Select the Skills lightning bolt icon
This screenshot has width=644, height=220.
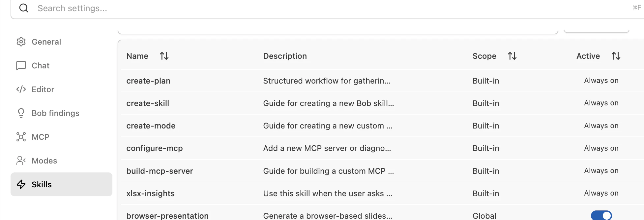pyautogui.click(x=21, y=184)
